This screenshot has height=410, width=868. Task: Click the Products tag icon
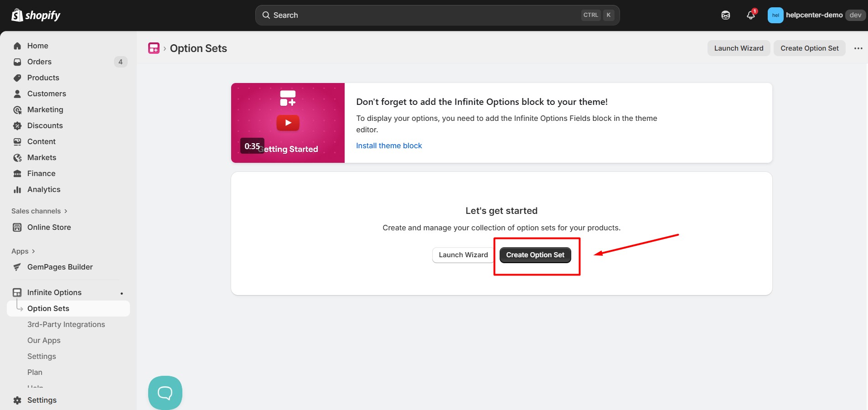17,78
